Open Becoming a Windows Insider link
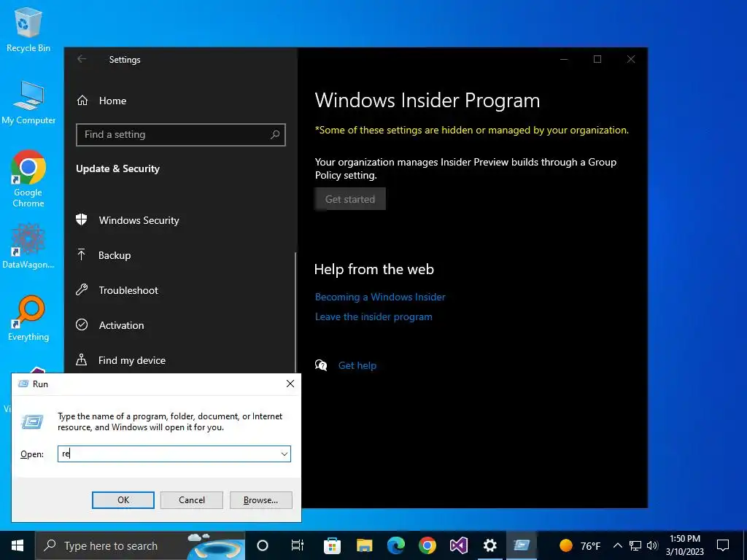747x560 pixels. 380,297
